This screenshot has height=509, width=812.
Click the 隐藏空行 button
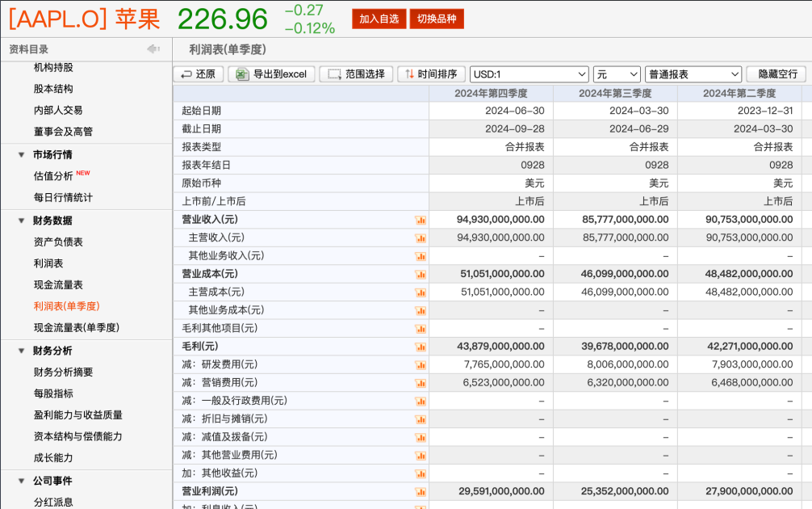coord(778,74)
